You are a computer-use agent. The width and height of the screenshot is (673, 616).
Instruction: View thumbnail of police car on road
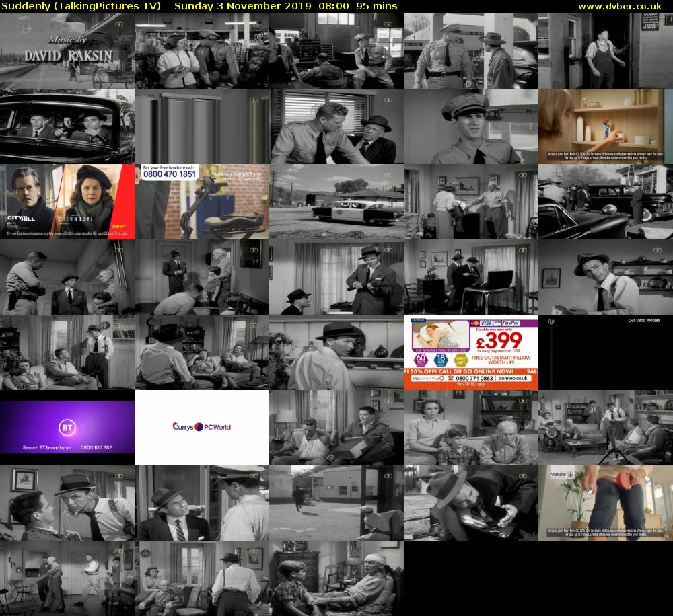coord(336,202)
